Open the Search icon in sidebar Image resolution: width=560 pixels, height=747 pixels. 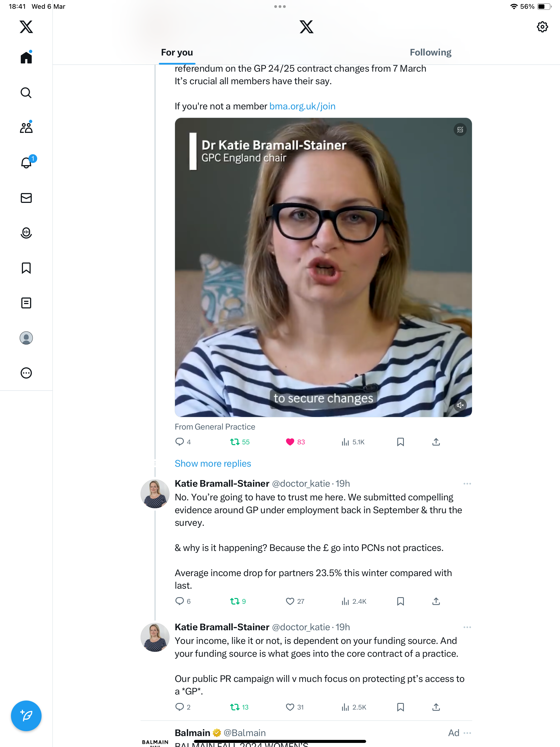pyautogui.click(x=26, y=92)
